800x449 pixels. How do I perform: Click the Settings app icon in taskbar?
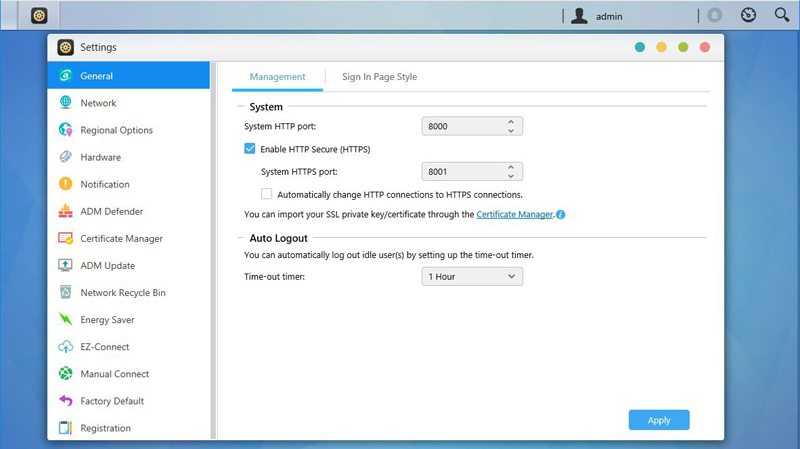pyautogui.click(x=39, y=15)
